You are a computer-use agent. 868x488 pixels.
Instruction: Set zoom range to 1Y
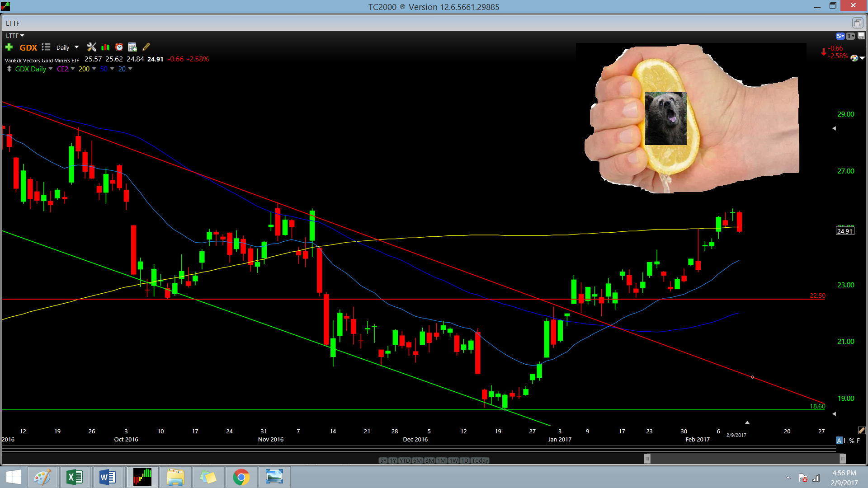click(393, 460)
